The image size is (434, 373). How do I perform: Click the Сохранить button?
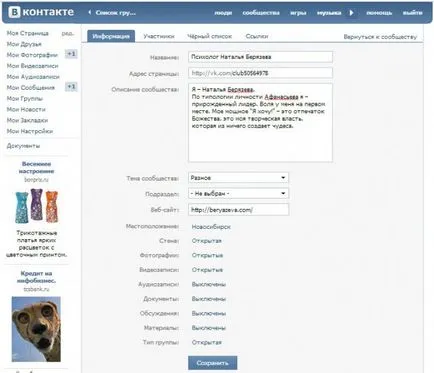tap(213, 363)
